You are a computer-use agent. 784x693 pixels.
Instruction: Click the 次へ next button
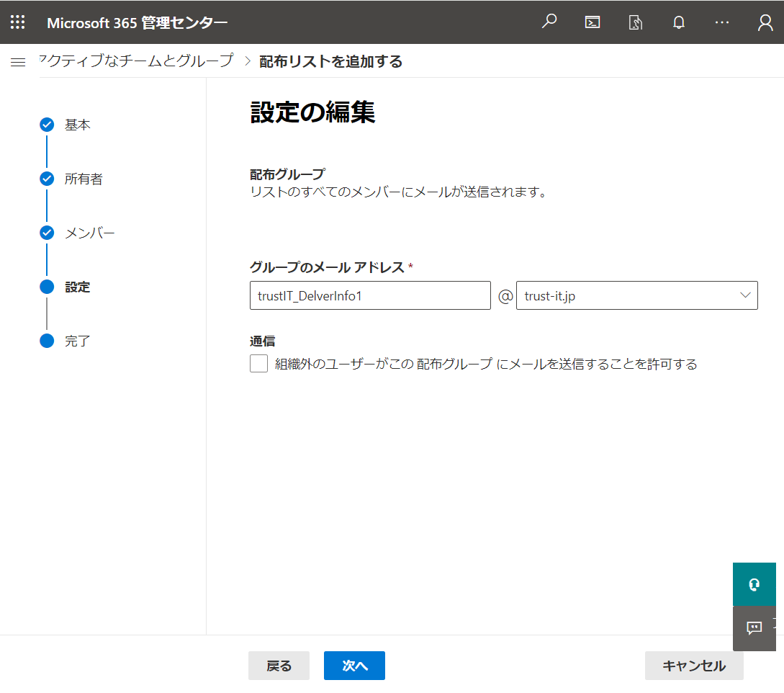click(x=354, y=666)
